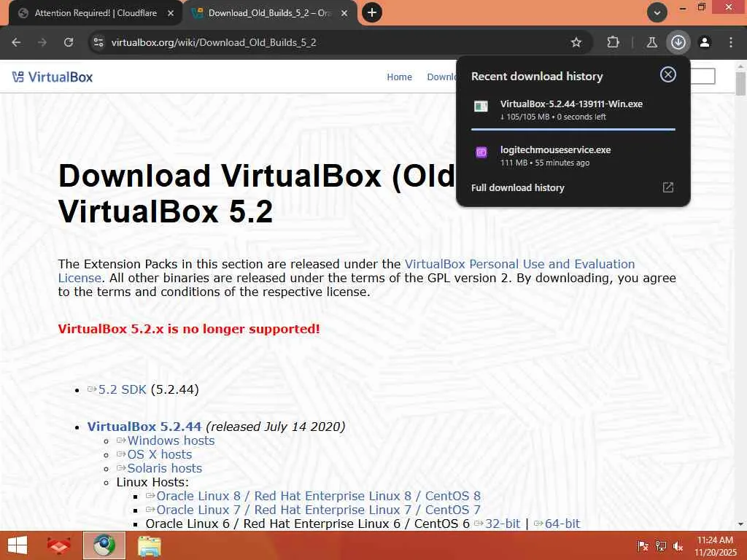Open the browser Extensions puzzle icon

(x=613, y=42)
